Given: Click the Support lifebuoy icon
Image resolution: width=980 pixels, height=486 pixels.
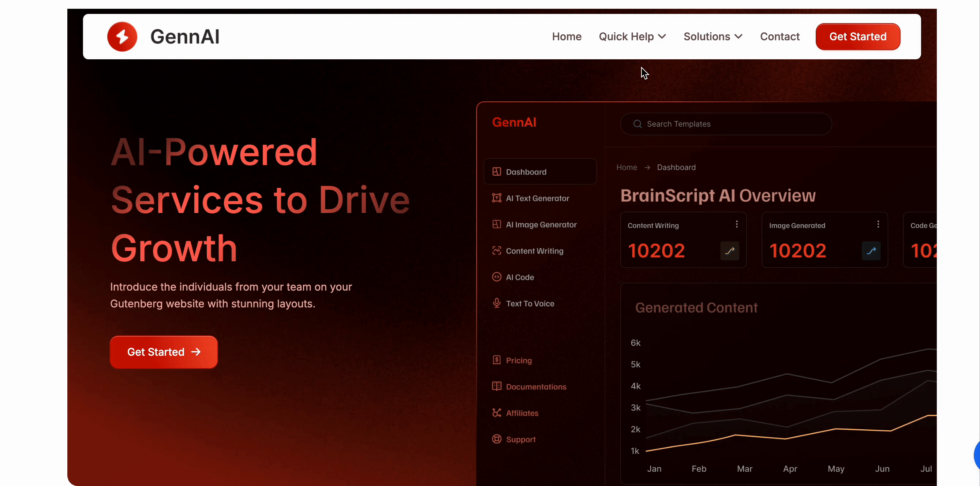Looking at the screenshot, I should (497, 439).
